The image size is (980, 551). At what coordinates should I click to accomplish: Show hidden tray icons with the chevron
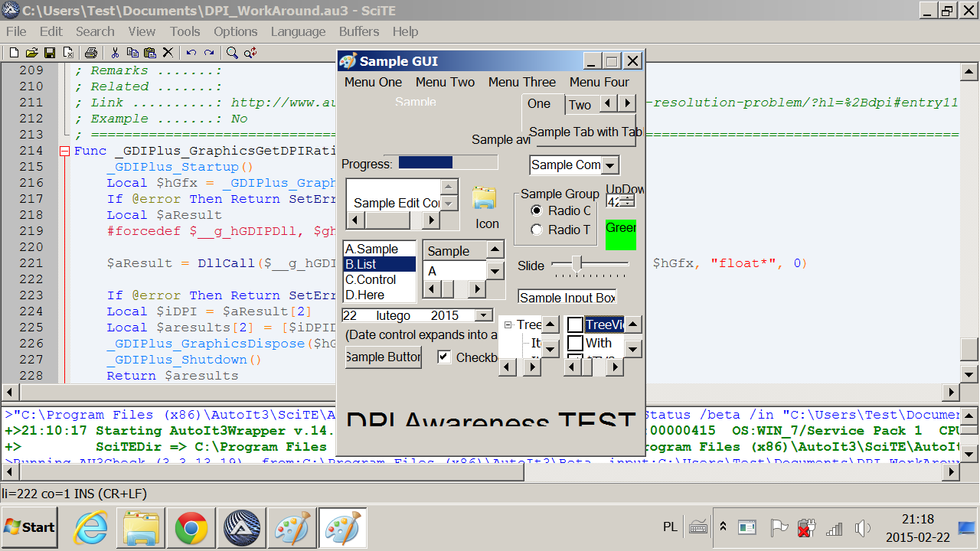coord(723,527)
